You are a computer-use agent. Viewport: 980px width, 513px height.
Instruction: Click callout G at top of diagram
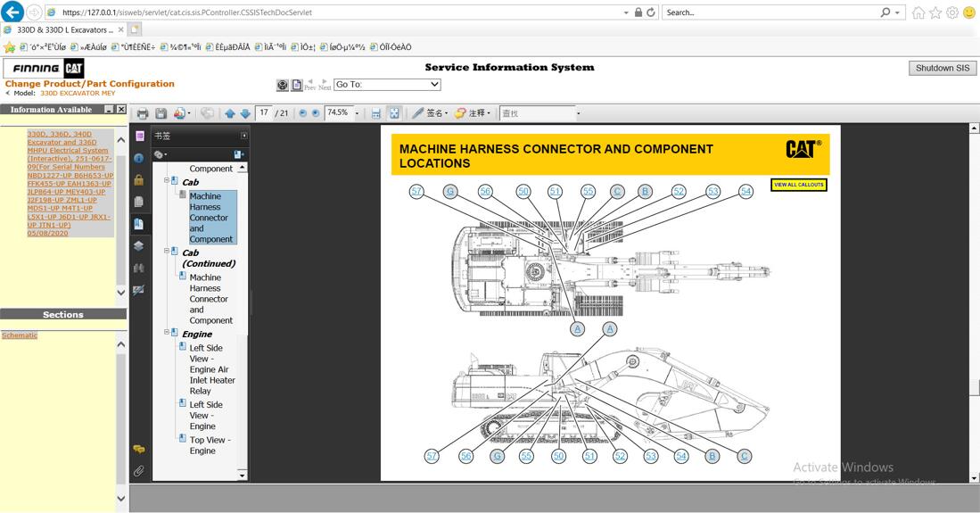pyautogui.click(x=450, y=192)
